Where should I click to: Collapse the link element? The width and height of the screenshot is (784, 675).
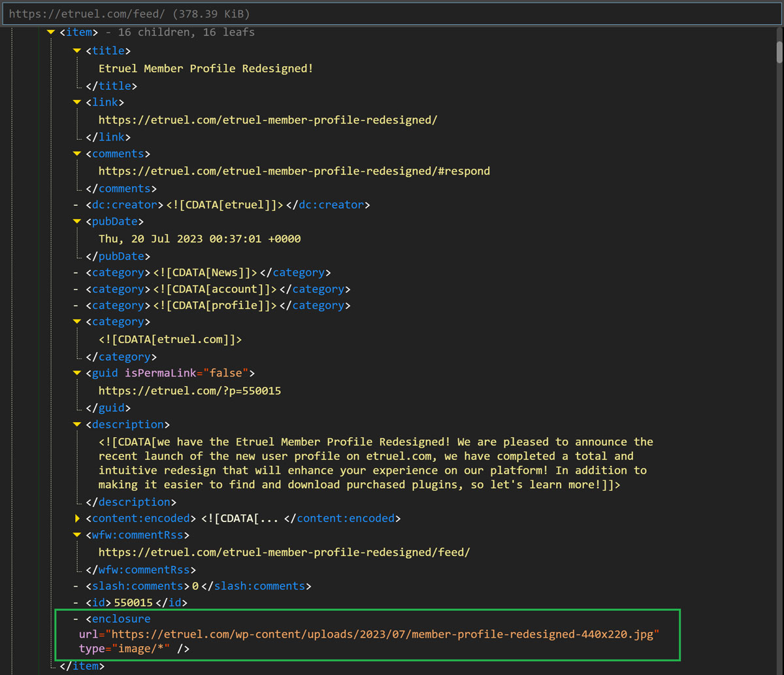coord(77,103)
